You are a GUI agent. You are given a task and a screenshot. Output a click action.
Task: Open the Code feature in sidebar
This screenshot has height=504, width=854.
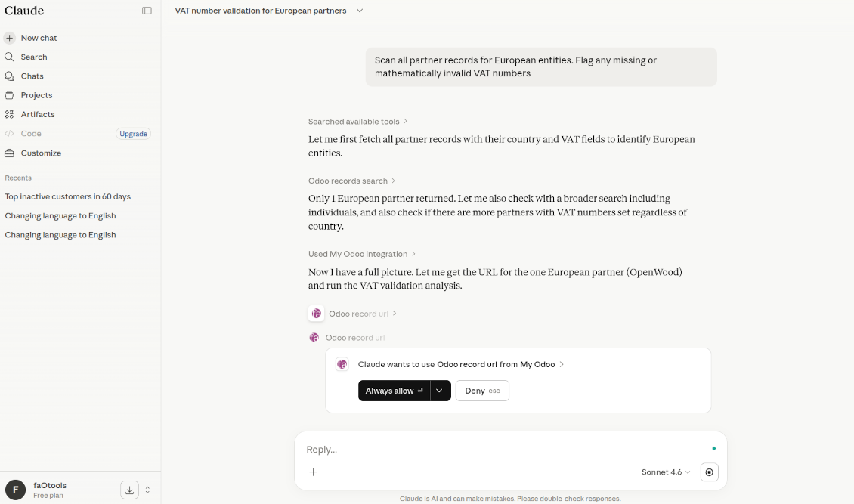31,133
